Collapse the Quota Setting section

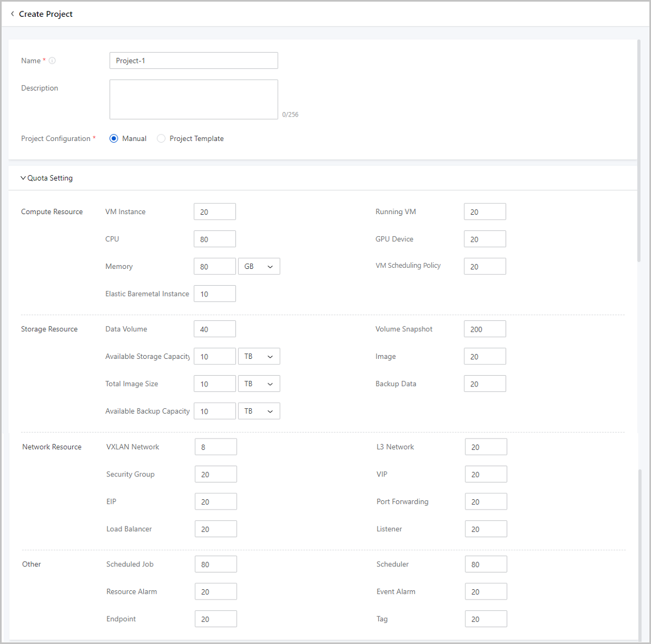[x=23, y=178]
